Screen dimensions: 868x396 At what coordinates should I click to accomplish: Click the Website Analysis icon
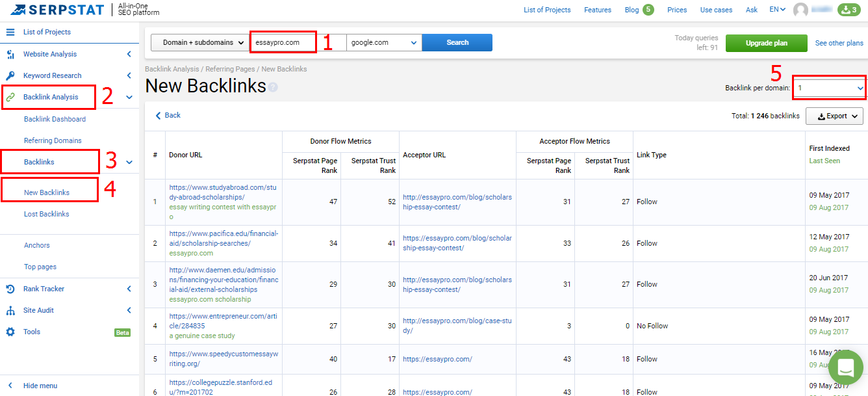[10, 54]
